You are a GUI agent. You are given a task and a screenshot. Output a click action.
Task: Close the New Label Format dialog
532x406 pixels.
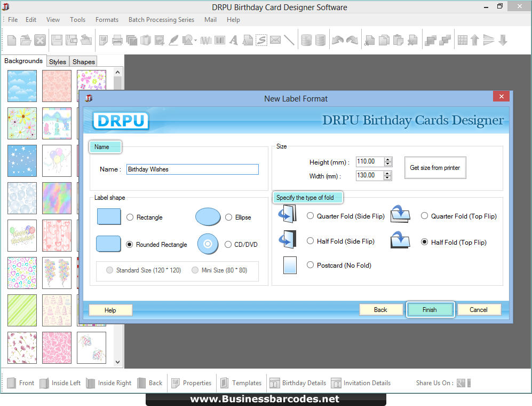(501, 97)
